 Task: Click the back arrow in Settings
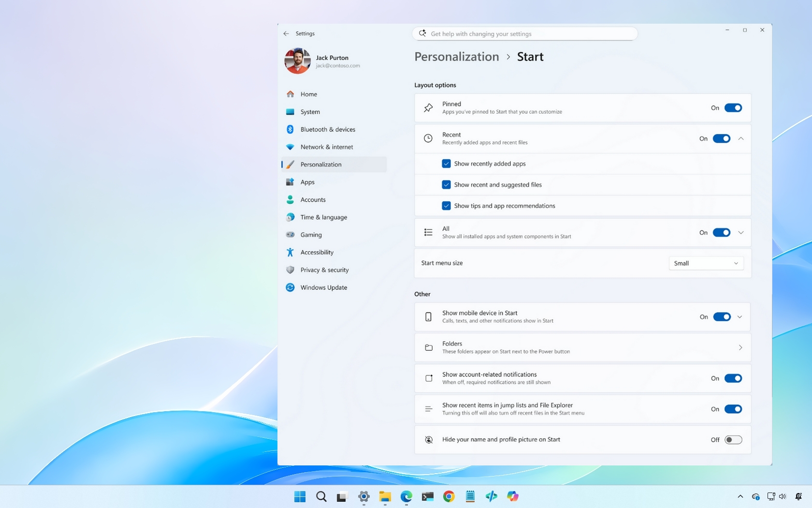pyautogui.click(x=286, y=33)
